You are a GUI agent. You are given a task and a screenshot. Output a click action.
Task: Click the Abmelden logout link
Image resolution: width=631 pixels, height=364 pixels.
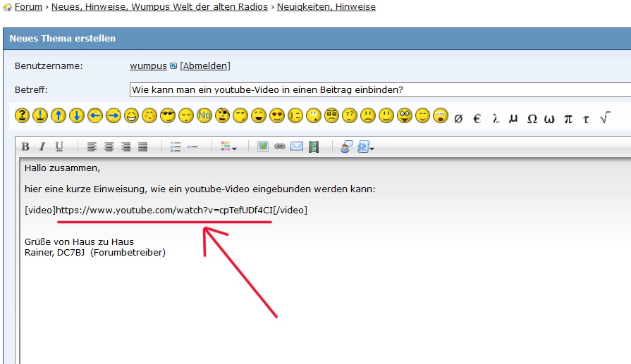205,65
